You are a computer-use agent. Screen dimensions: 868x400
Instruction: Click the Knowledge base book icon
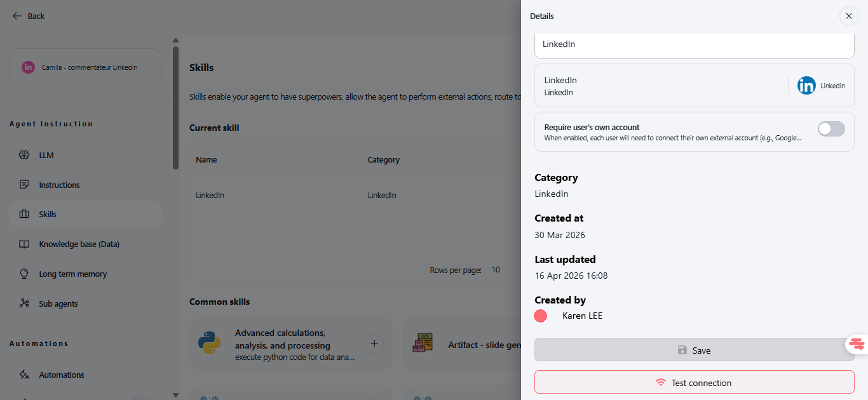click(x=24, y=244)
